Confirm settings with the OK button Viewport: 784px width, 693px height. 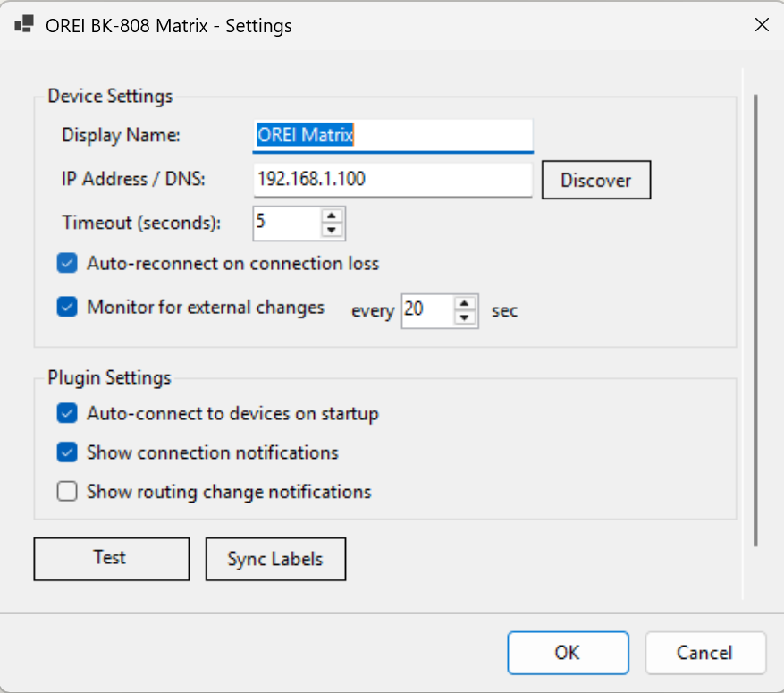coord(568,653)
